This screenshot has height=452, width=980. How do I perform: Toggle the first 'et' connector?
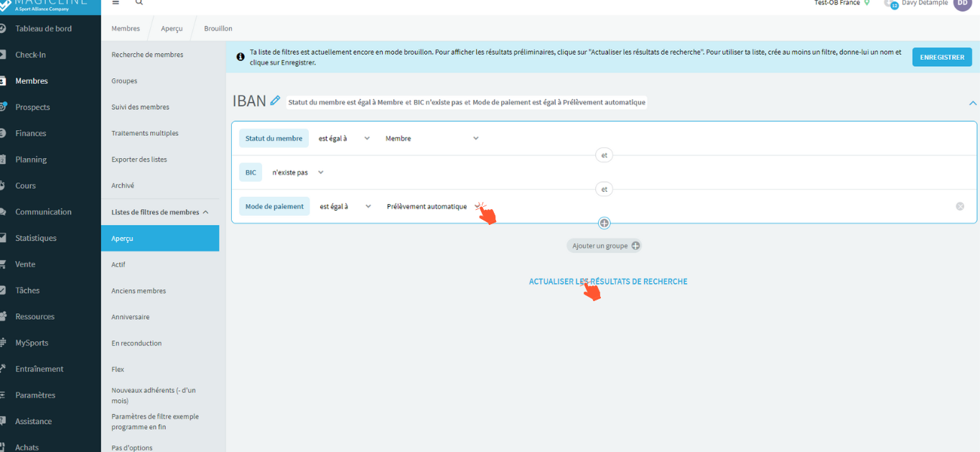coord(605,155)
